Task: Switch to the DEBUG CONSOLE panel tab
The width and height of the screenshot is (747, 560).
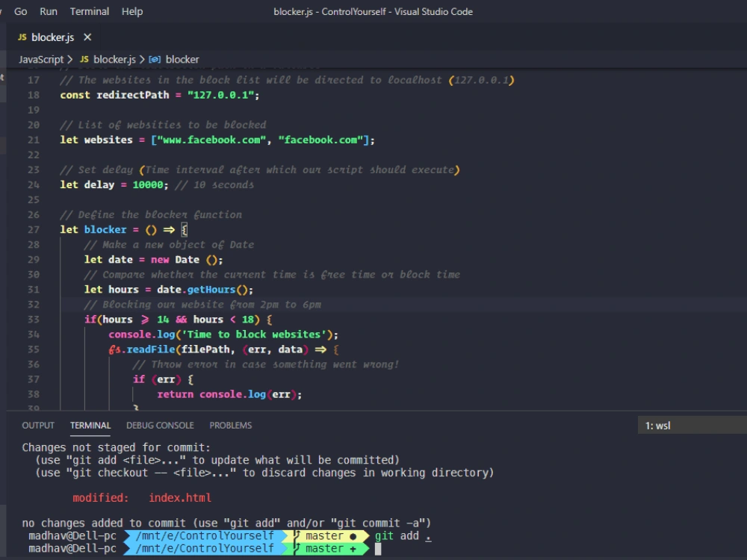Action: point(160,426)
